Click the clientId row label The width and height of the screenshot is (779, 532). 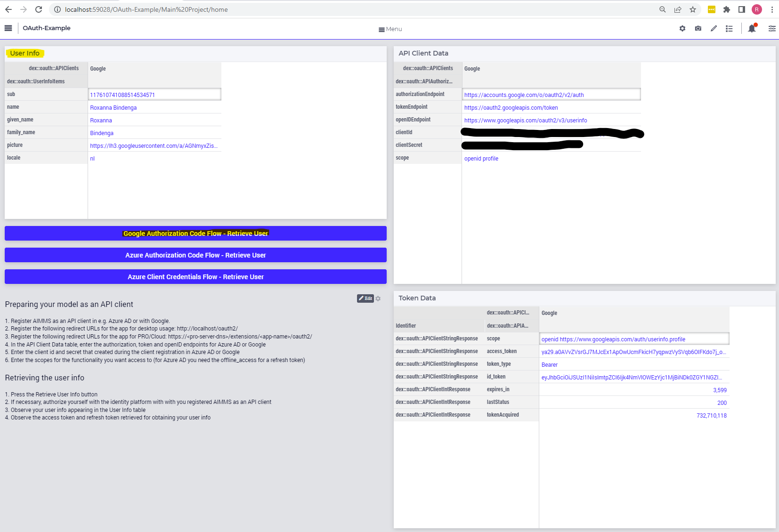[x=404, y=132]
